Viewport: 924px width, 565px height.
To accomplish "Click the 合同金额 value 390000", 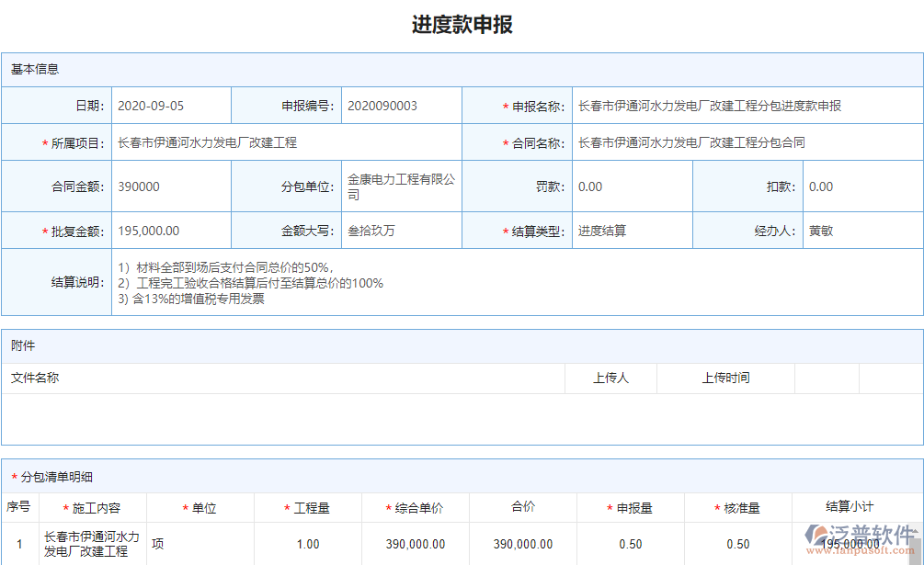I will (171, 186).
